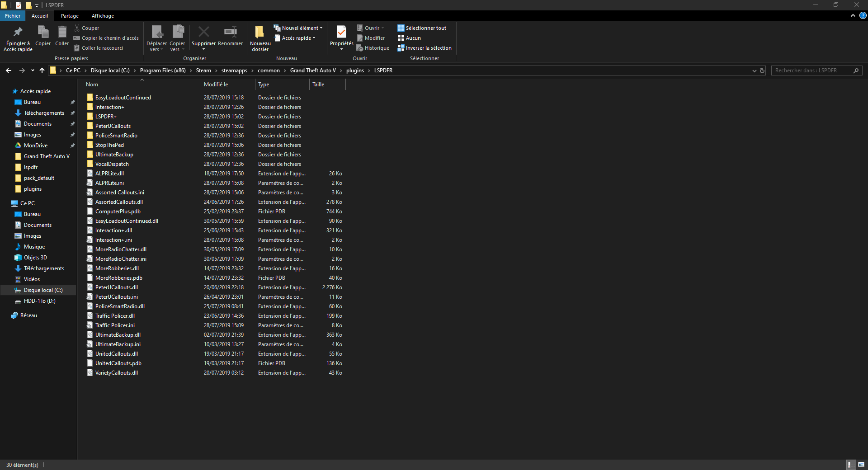Select the VarietyCallouts.dll file
Image resolution: width=868 pixels, height=470 pixels.
pos(117,373)
